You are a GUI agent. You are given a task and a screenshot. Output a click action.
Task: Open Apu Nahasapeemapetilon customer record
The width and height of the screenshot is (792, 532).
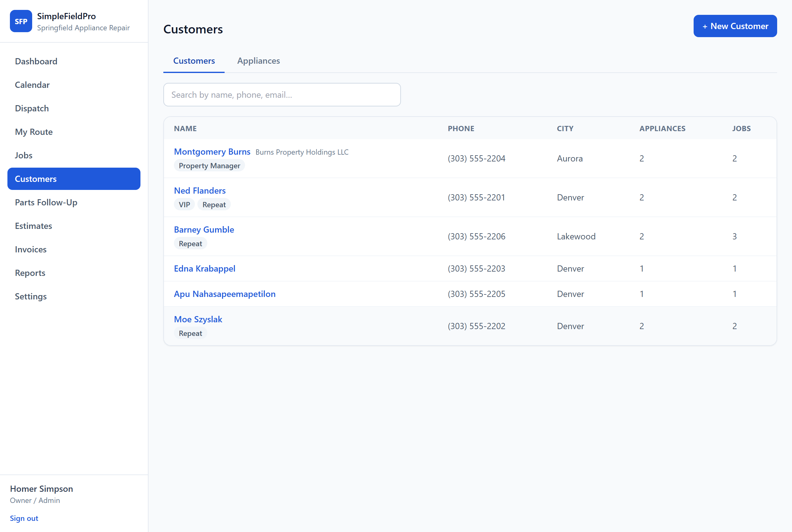pos(225,294)
